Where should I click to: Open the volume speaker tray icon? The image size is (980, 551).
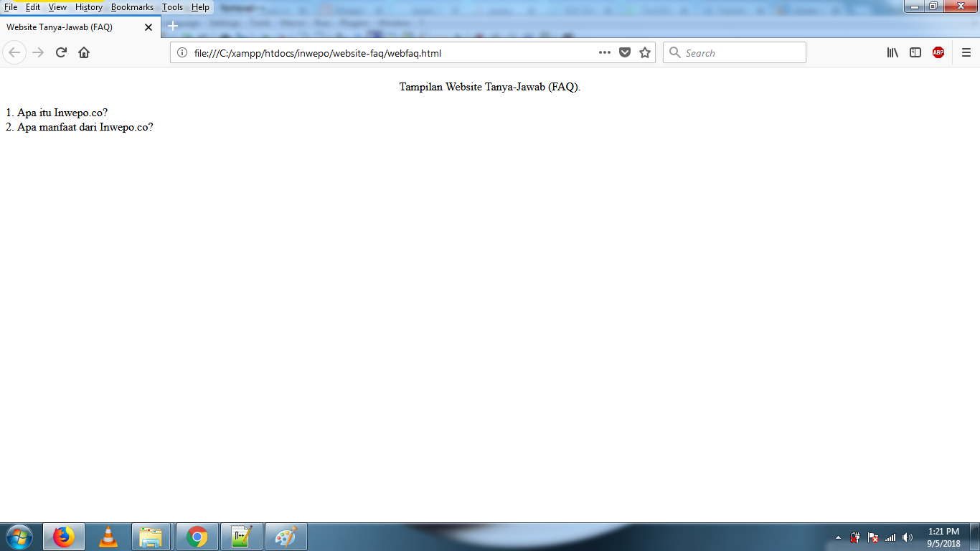[908, 537]
